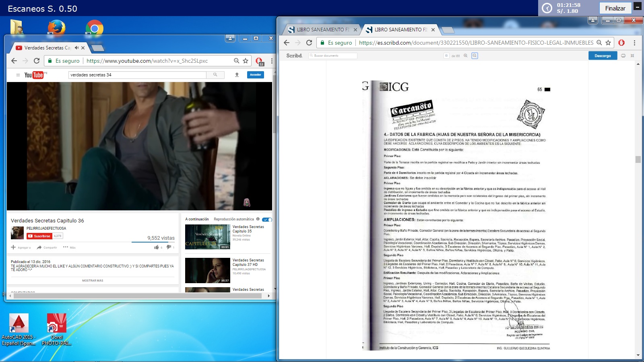The width and height of the screenshot is (644, 362).
Task: Mute the Verdades Secretas tab audio
Action: (76, 48)
